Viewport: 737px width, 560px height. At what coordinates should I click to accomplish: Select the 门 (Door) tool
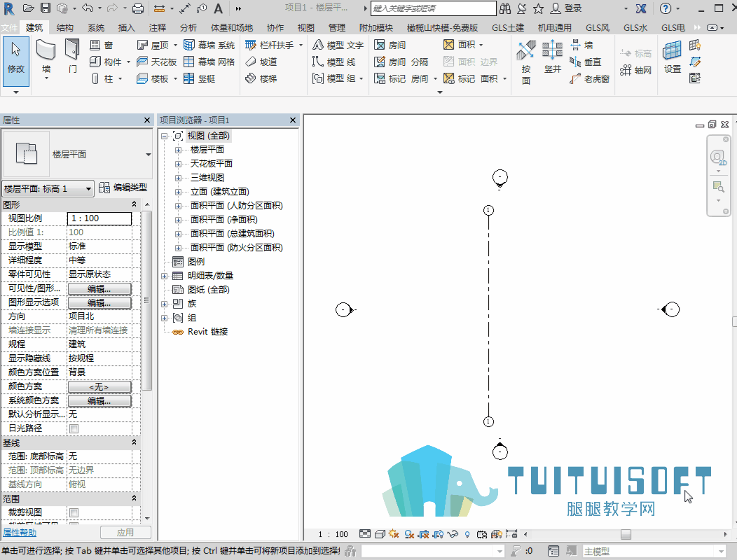[x=72, y=57]
